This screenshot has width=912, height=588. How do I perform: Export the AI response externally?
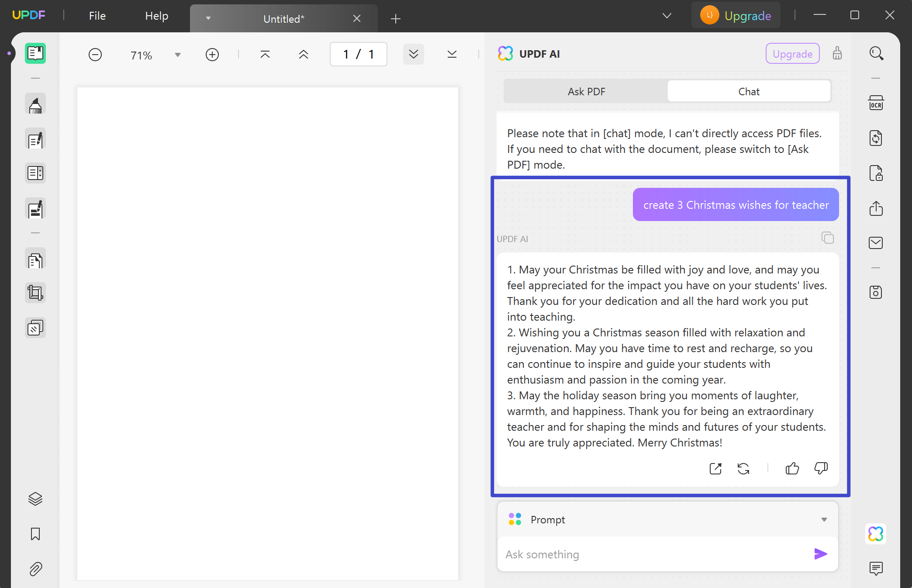coord(715,468)
